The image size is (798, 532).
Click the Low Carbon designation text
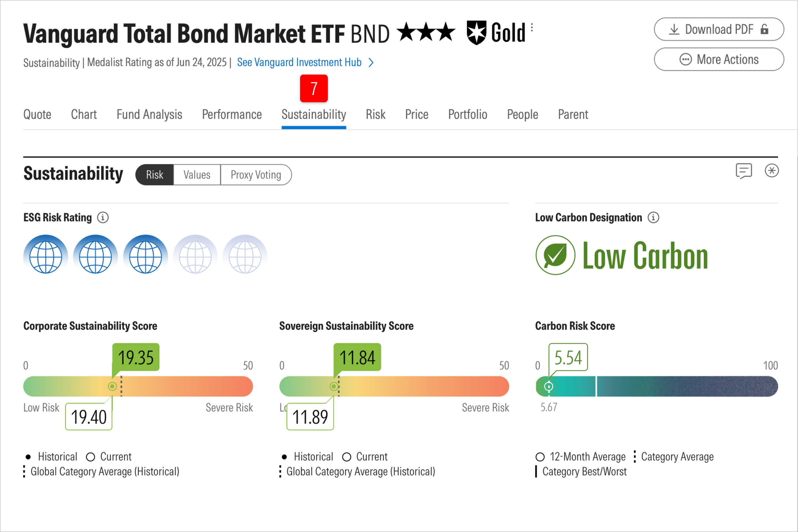click(645, 255)
